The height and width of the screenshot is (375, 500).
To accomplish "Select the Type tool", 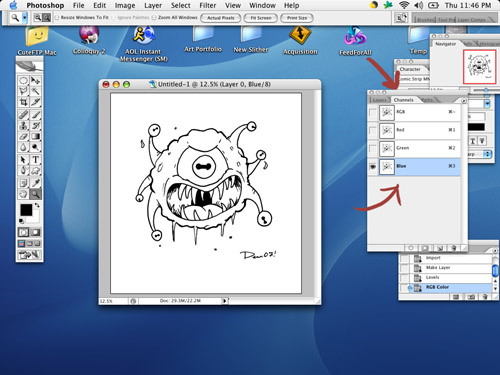I will coord(35,160).
